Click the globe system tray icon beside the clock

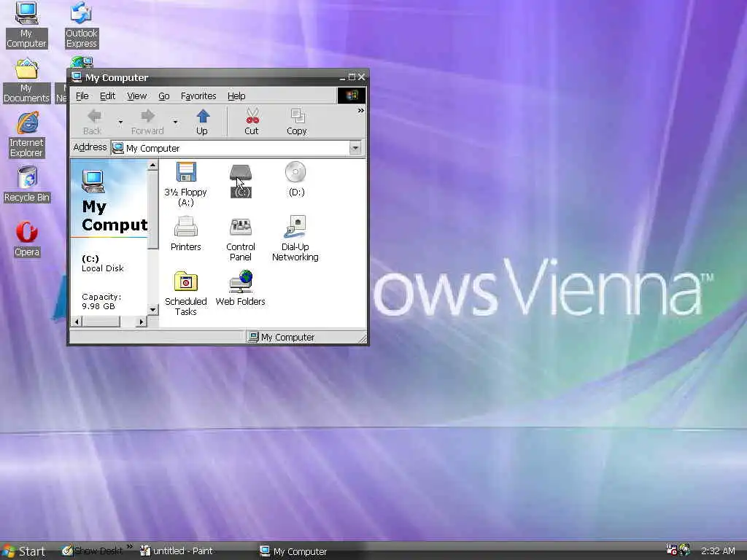(684, 550)
